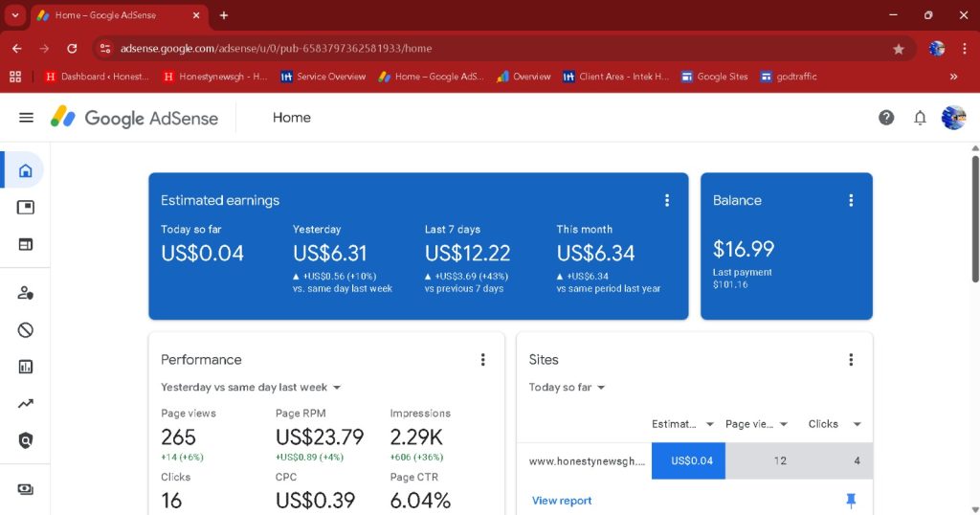
Task: Open the main hamburger menu
Action: pos(26,118)
